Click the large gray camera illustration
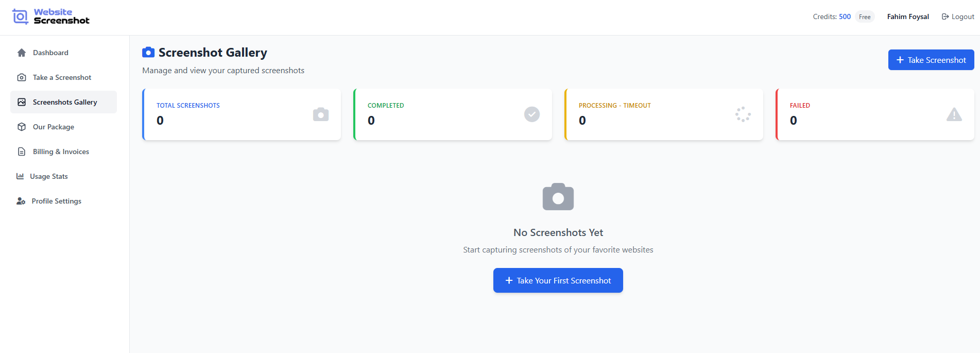 558,196
